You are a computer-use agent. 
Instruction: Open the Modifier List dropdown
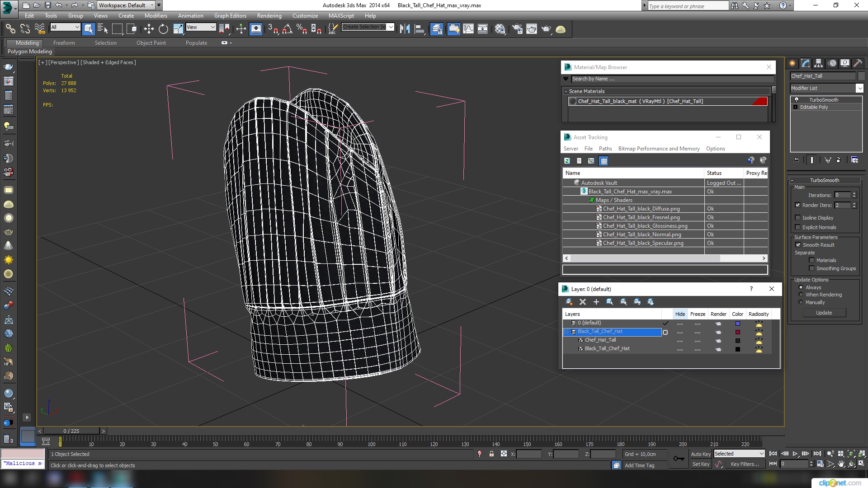826,88
